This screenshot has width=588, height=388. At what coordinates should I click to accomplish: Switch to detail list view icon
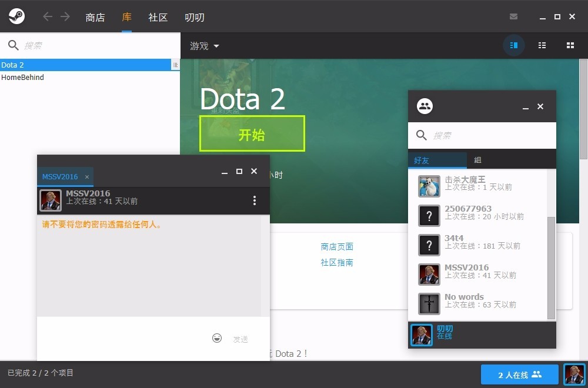click(514, 45)
